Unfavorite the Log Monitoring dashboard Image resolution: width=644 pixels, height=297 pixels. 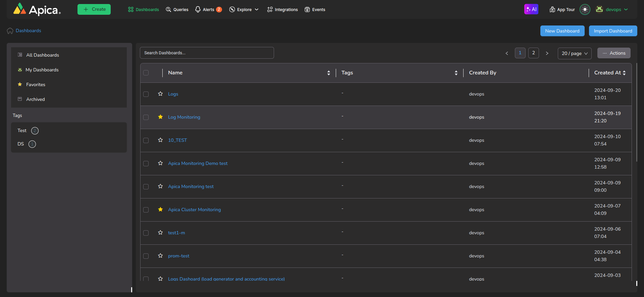pos(160,117)
